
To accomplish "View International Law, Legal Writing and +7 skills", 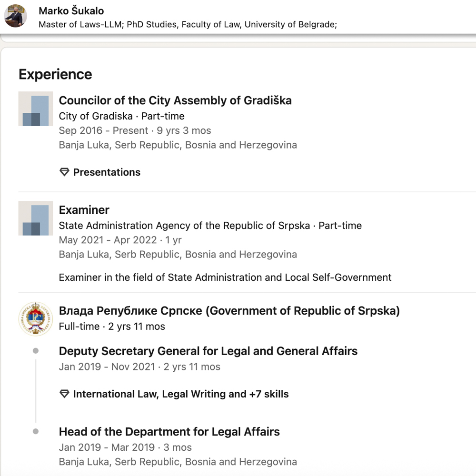I will (181, 394).
